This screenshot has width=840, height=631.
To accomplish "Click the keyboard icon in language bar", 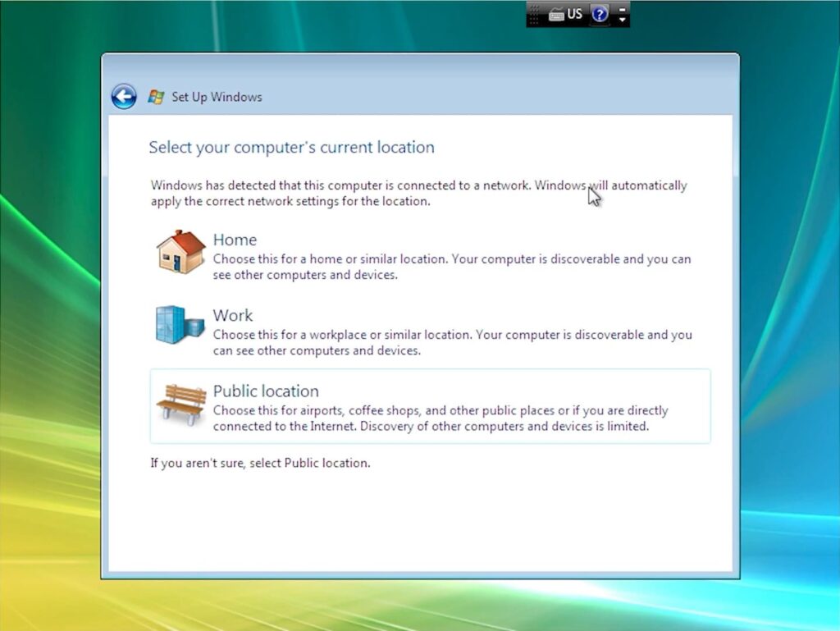I will (556, 14).
